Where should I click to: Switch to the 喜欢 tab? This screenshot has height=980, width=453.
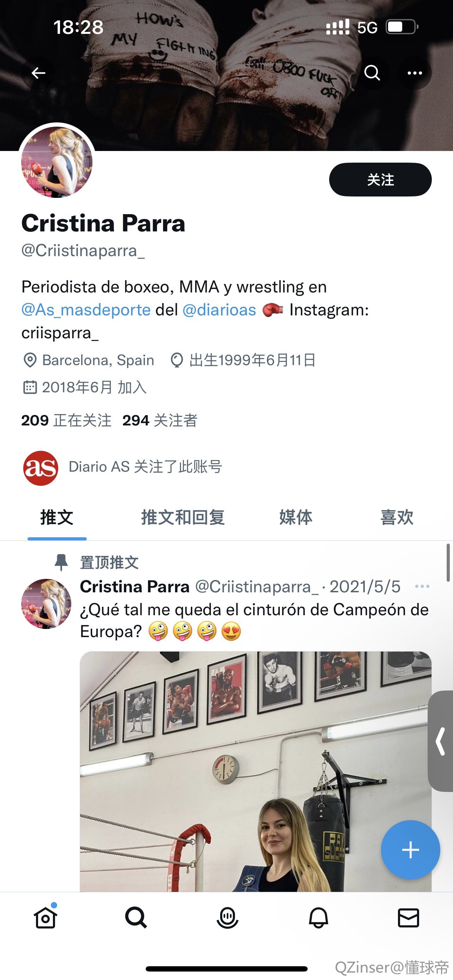tap(397, 518)
